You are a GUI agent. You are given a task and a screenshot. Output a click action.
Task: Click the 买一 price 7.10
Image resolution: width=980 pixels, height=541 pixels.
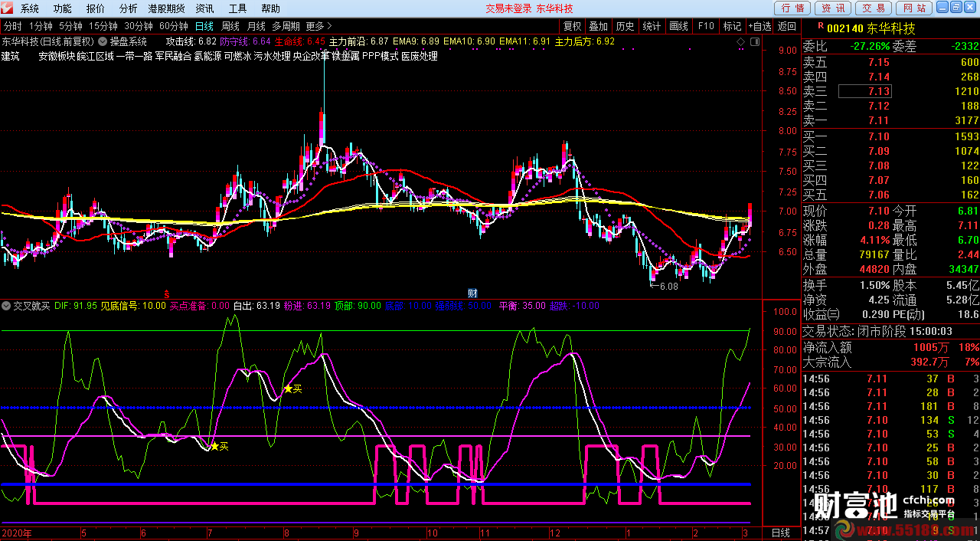tap(879, 136)
